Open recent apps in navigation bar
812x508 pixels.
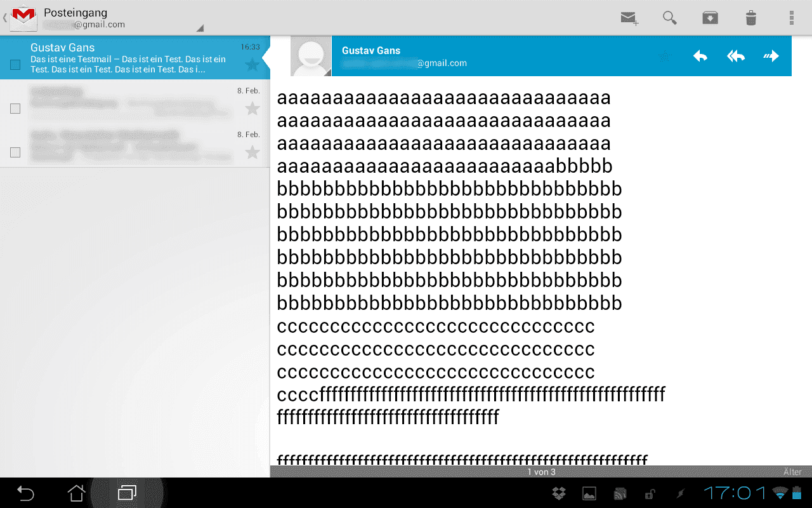(x=127, y=493)
